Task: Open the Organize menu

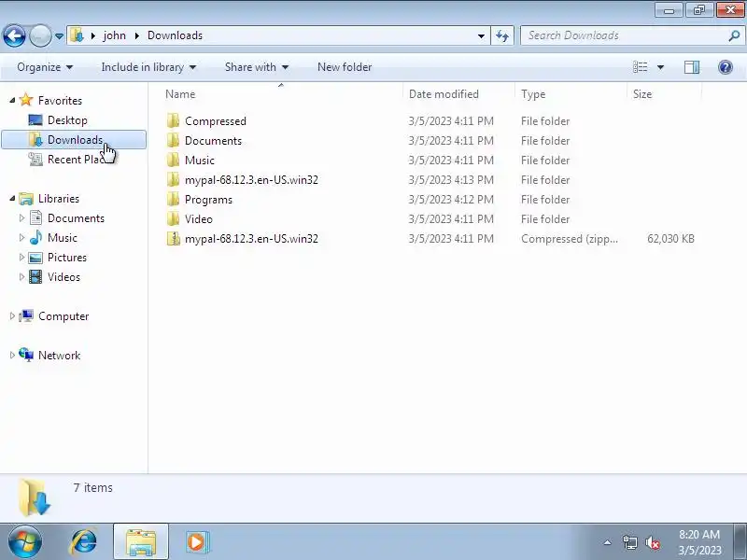Action: [45, 67]
